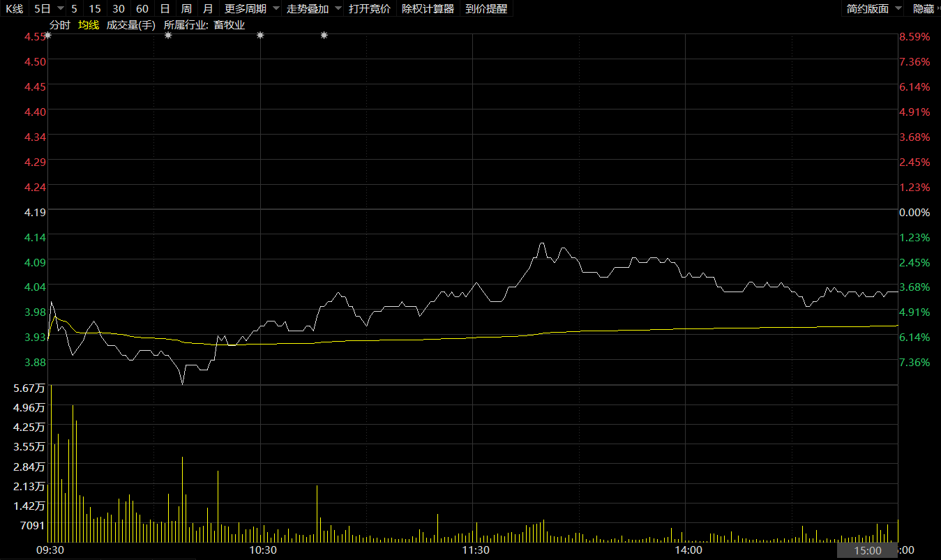Click the 隐藏 panel button
Viewport: 941px width, 560px height.
924,8
